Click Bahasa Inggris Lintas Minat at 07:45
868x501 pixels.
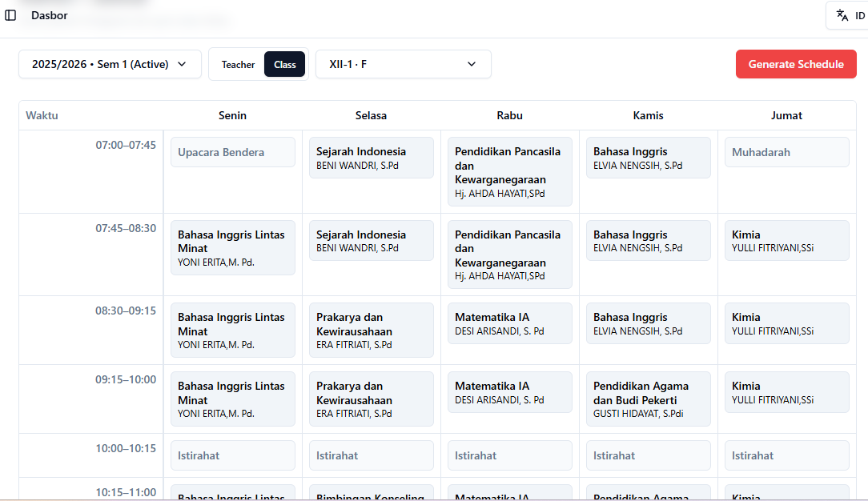click(x=232, y=248)
